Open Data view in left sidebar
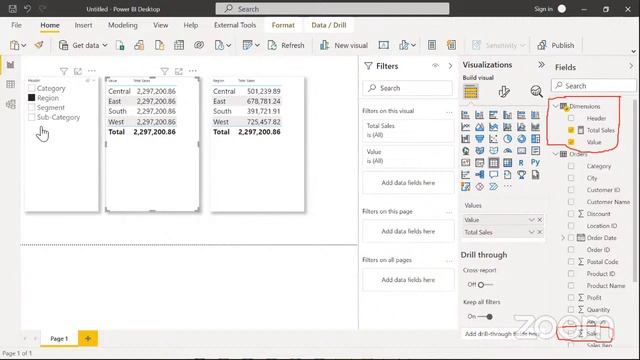 pos(11,84)
